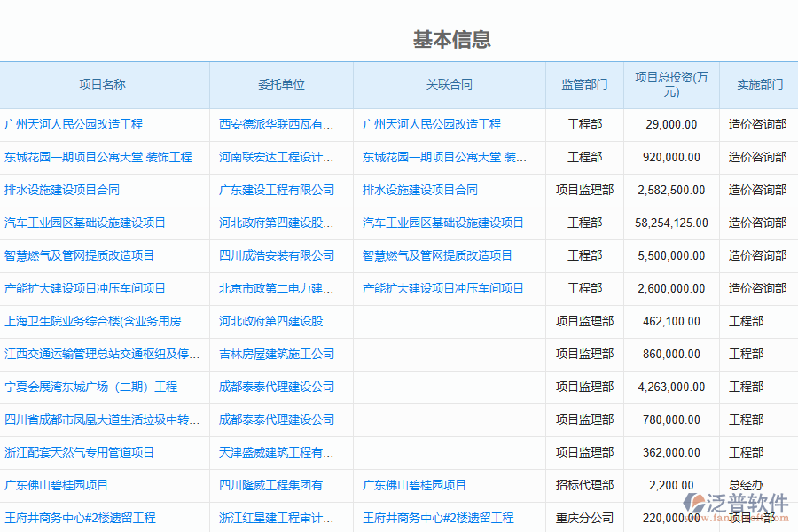Click the 广东佛山碧桂园项目 related contract link

pos(414,485)
